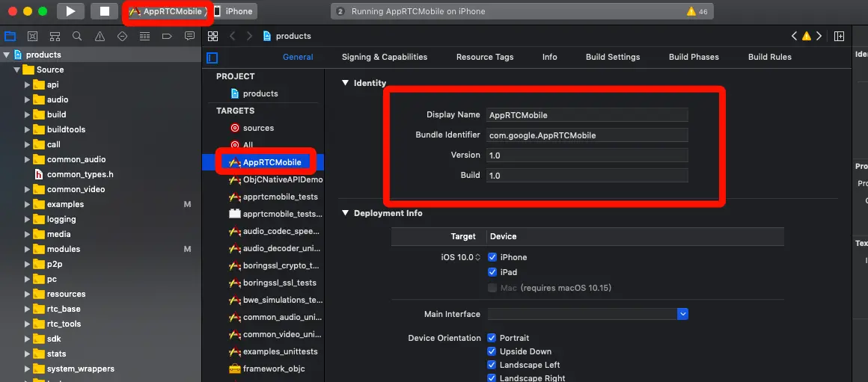Click the Version field
Viewport: 868px width, 382px height.
(x=587, y=155)
